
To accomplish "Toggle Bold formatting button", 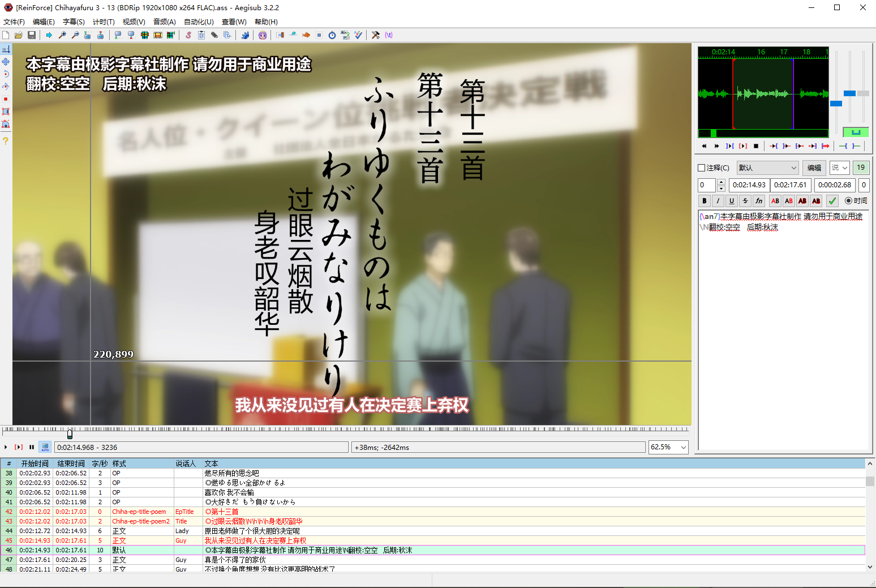I will [705, 201].
